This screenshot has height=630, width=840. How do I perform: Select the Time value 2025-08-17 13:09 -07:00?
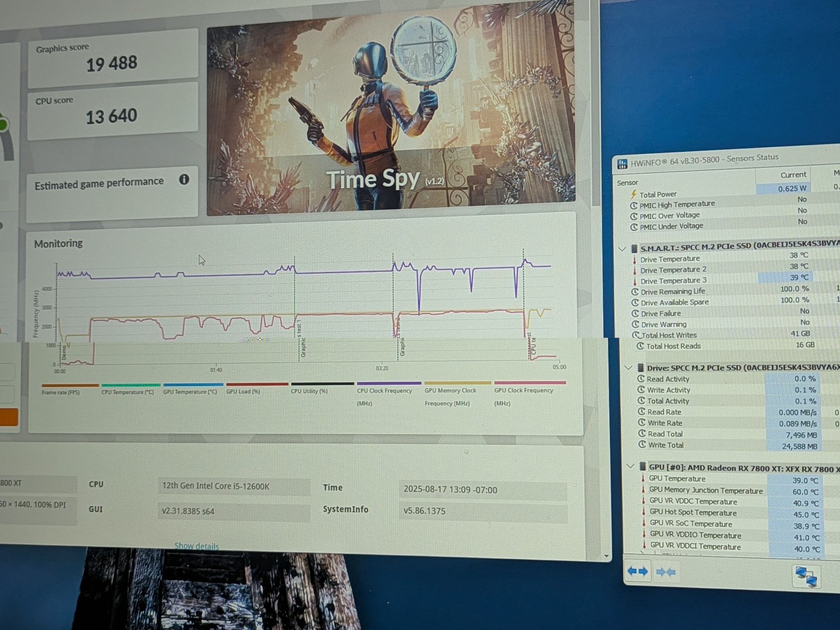(450, 490)
